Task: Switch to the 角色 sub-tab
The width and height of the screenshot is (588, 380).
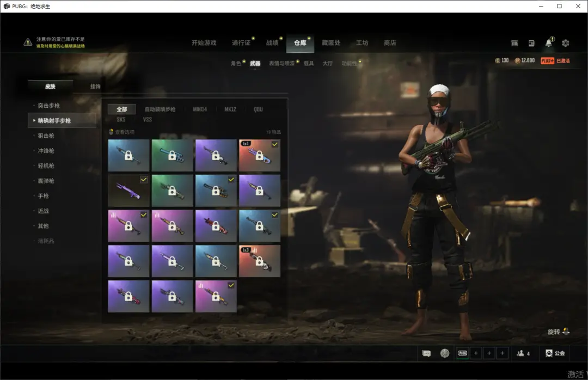Action: click(236, 63)
